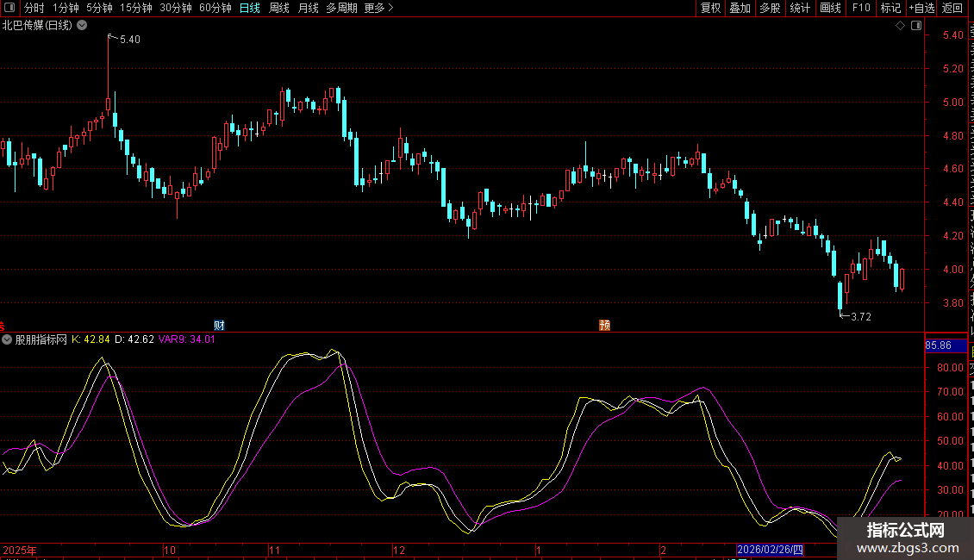The image size is (974, 560).
Task: Open F10 company information
Action: coord(861,8)
